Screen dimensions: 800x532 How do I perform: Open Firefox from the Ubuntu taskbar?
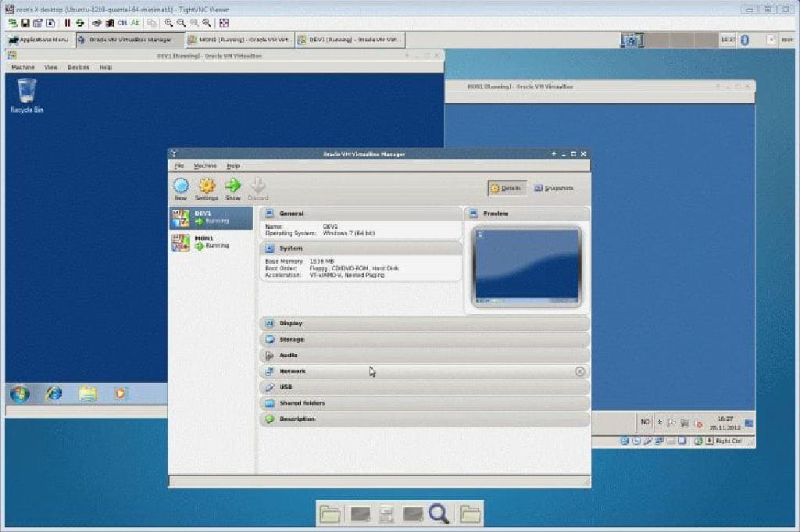click(53, 394)
